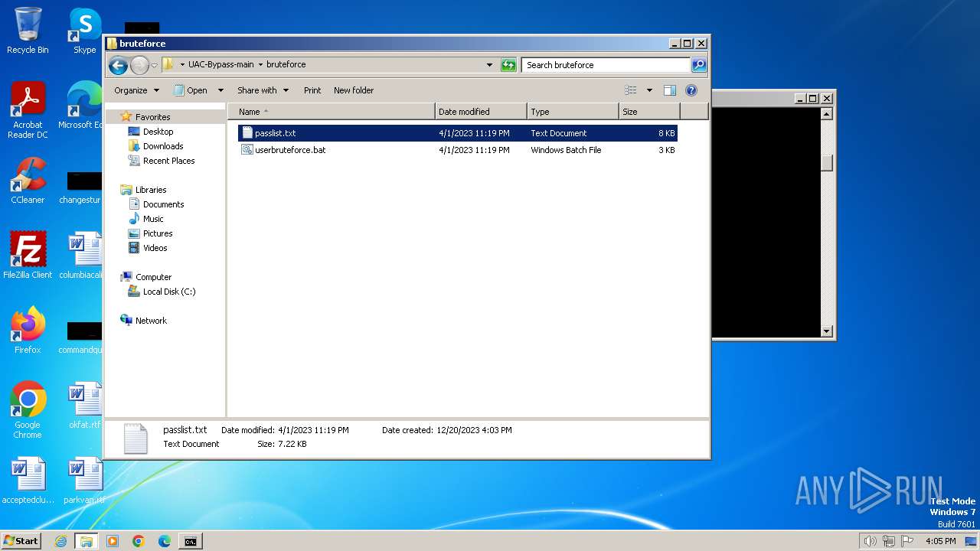This screenshot has height=551, width=980.
Task: Click the Change your view icon
Action: [x=631, y=90]
